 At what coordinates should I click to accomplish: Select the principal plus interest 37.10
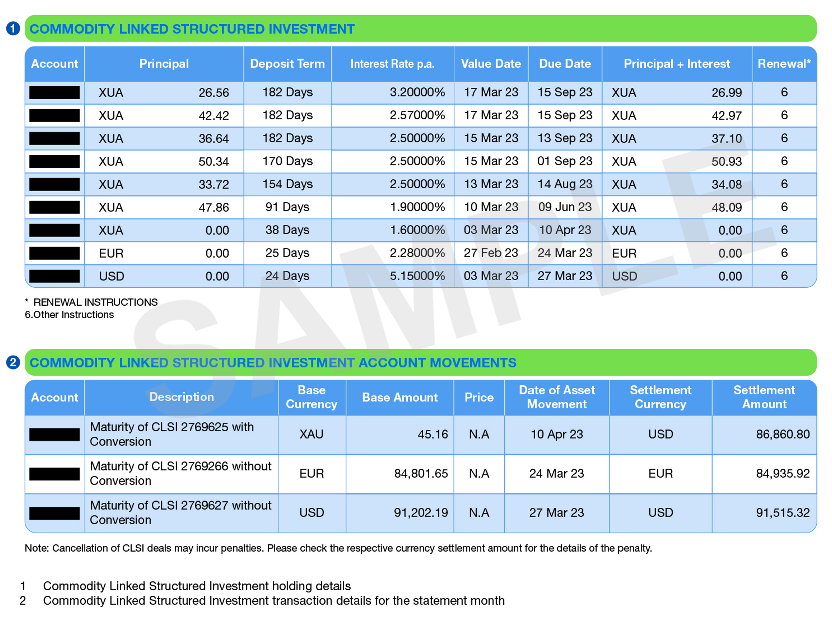pyautogui.click(x=727, y=138)
